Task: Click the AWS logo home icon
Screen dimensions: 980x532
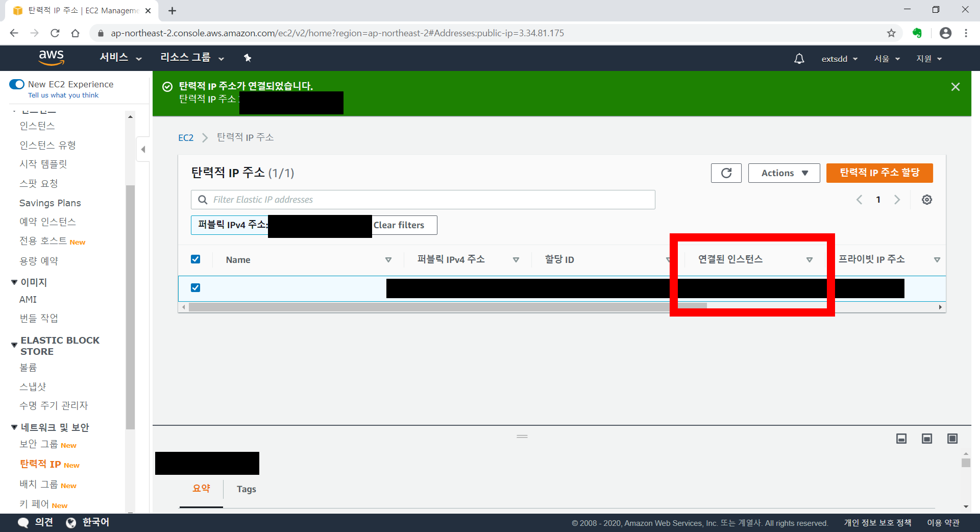Action: [52, 58]
